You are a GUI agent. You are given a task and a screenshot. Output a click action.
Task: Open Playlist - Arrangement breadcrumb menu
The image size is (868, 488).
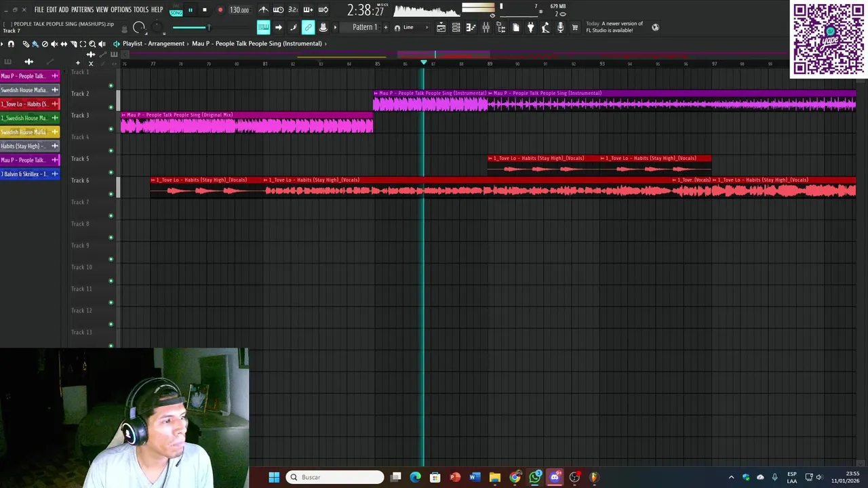(x=153, y=43)
